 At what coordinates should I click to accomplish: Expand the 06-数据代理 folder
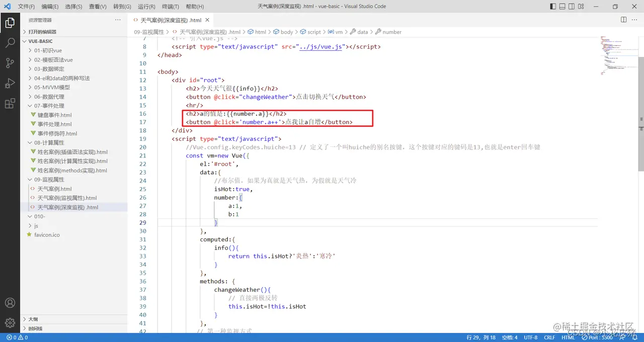(x=74, y=97)
